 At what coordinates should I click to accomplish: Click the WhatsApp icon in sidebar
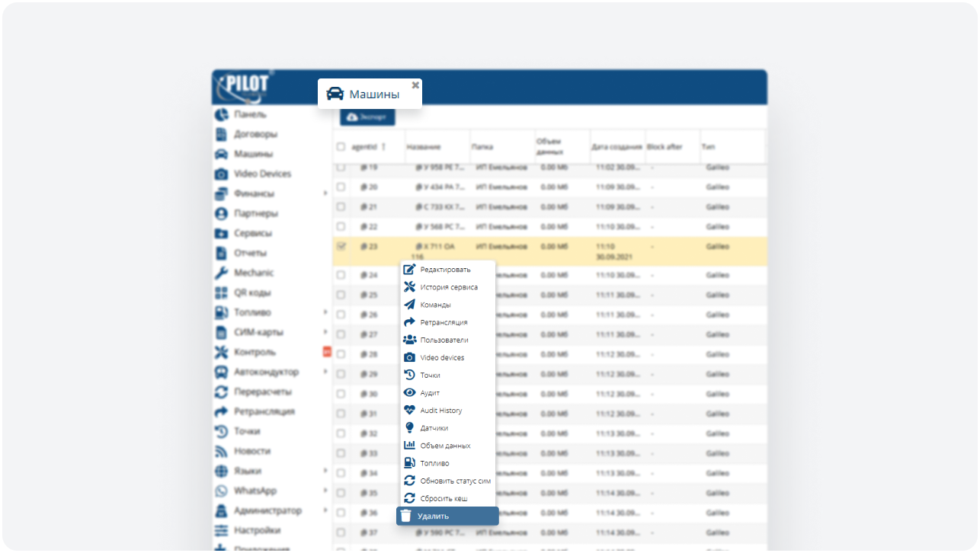click(221, 491)
